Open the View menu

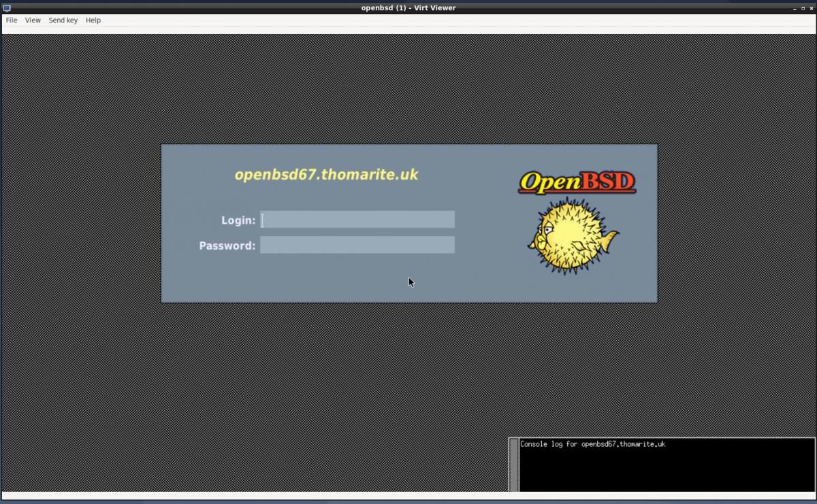[x=32, y=20]
